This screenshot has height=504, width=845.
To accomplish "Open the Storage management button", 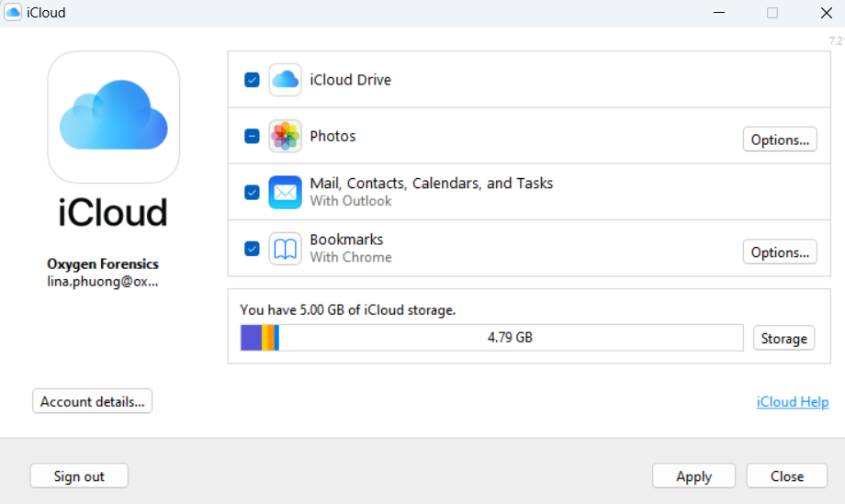I will coord(783,338).
